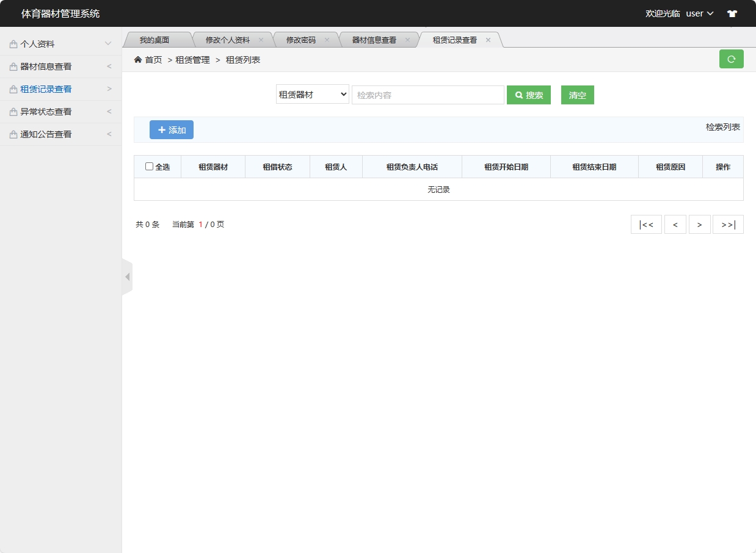Switch to the 我的桌面 tab
Image resolution: width=756 pixels, height=553 pixels.
(156, 39)
